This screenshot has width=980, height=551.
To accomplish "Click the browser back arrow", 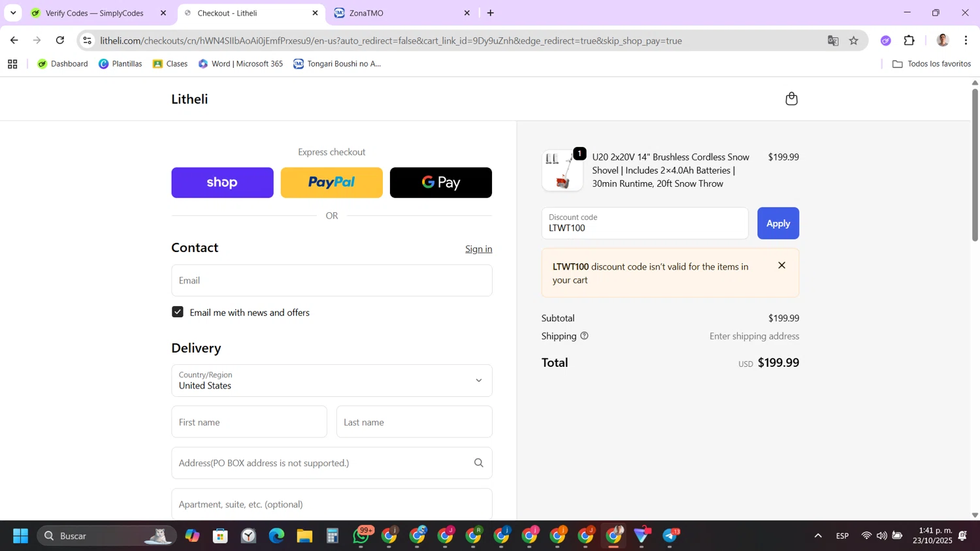I will (x=14, y=40).
